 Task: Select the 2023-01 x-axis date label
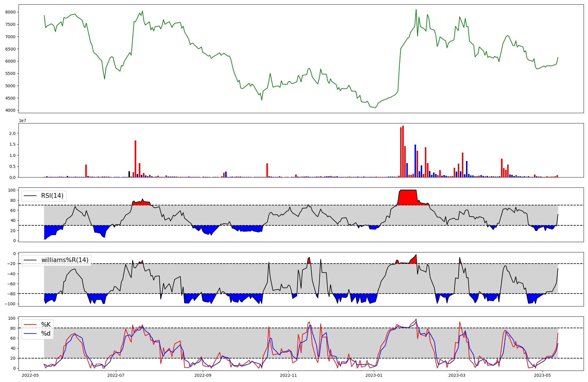pyautogui.click(x=374, y=375)
